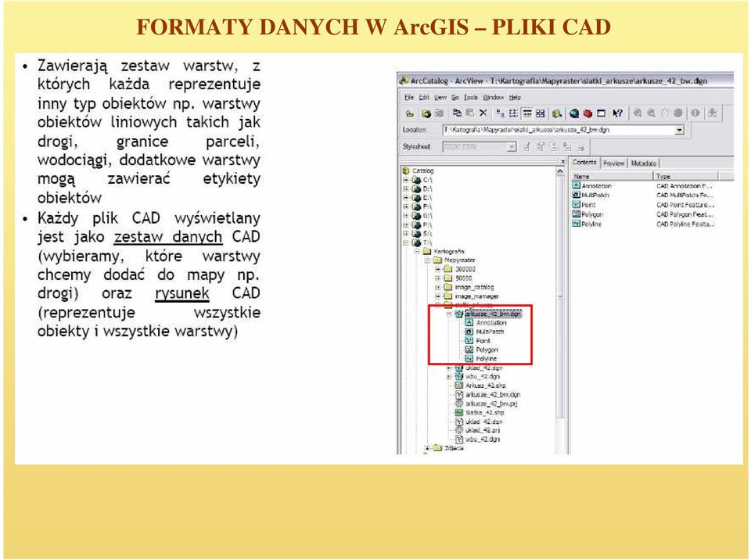Click the greyed Zoom Out icon

(x=652, y=113)
